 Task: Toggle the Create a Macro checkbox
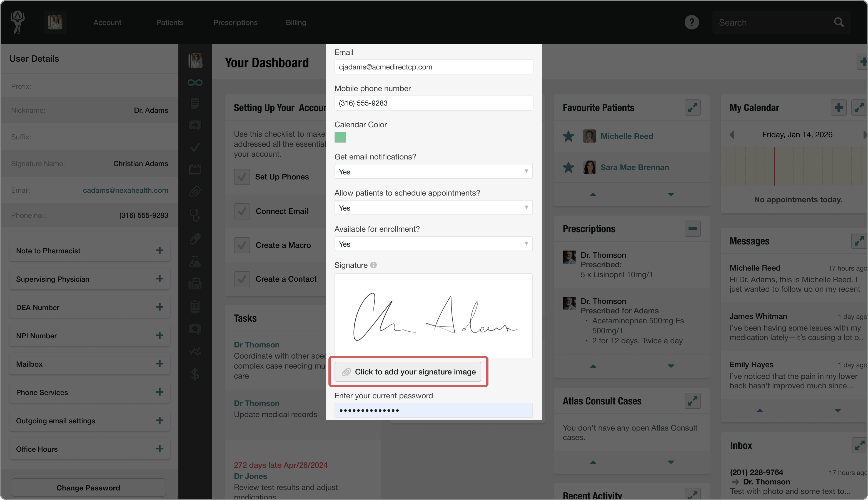[242, 245]
